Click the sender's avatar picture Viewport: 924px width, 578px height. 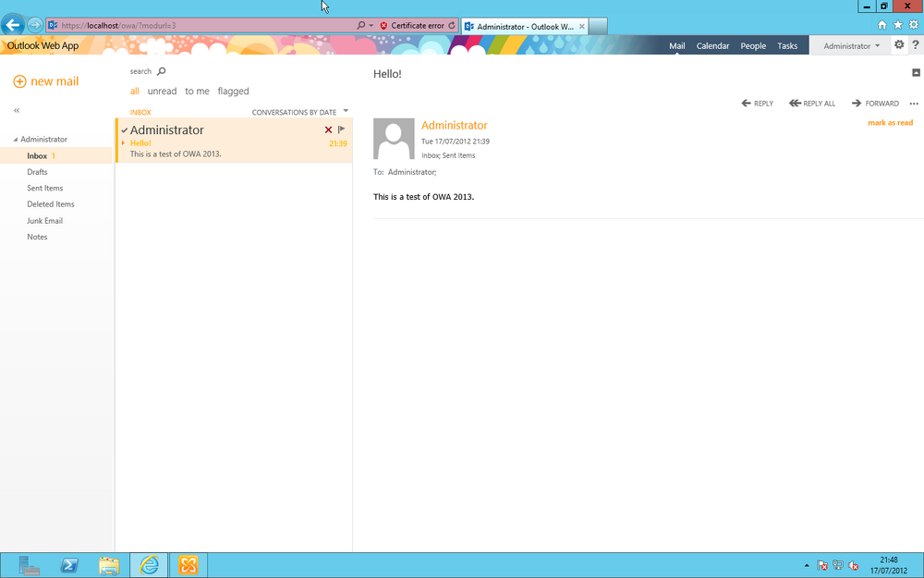394,139
